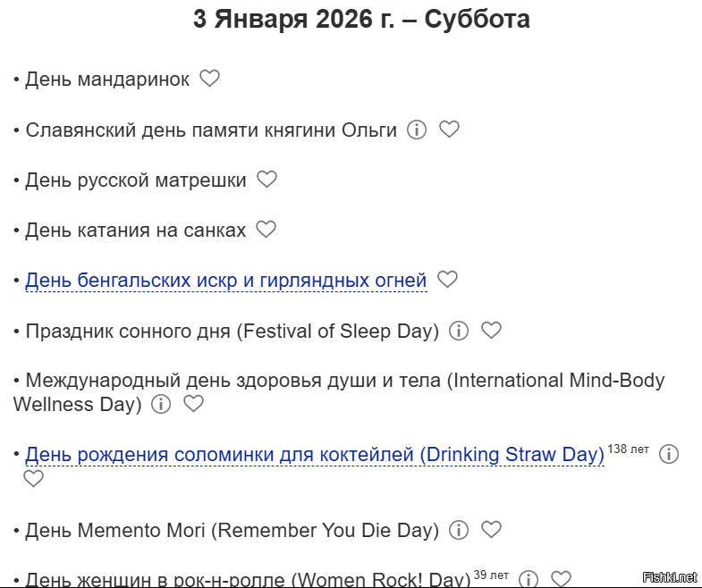Show info for Memento Mori day
Screen dimensions: 702x588
(x=459, y=530)
